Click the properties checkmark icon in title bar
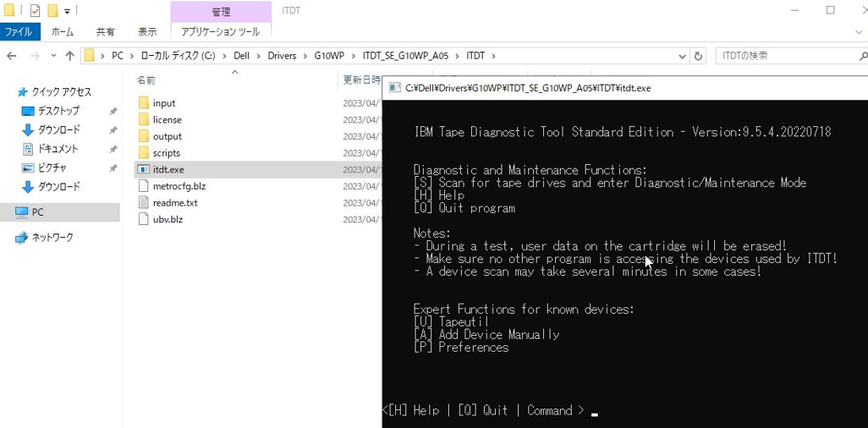Screen dimensions: 868x428 click(x=35, y=10)
